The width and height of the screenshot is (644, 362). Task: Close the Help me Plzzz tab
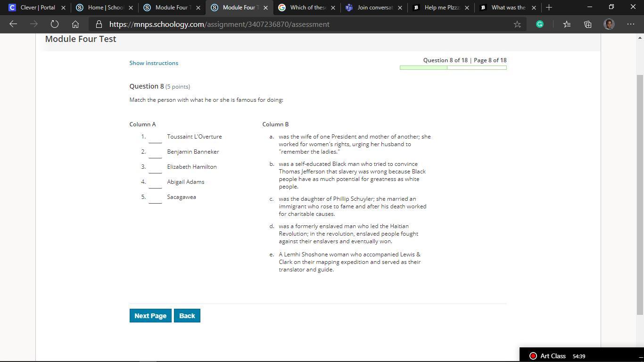click(x=467, y=8)
